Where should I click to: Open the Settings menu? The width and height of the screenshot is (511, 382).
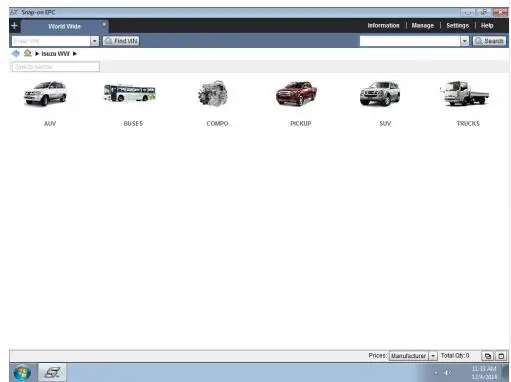coord(457,25)
